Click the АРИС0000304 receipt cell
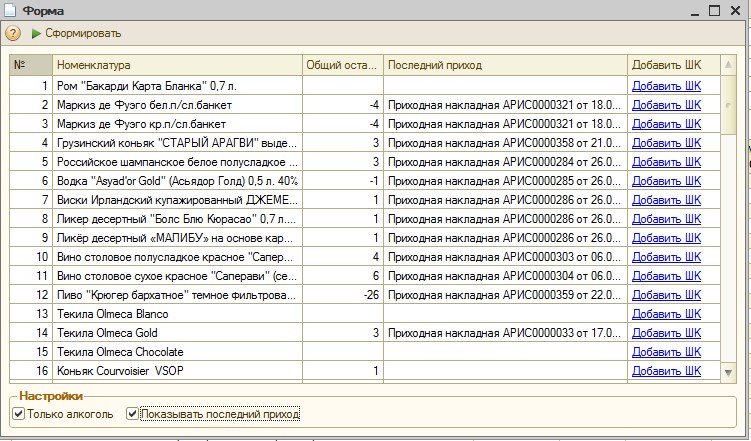Screen dimensions: 751x441 tap(505, 276)
